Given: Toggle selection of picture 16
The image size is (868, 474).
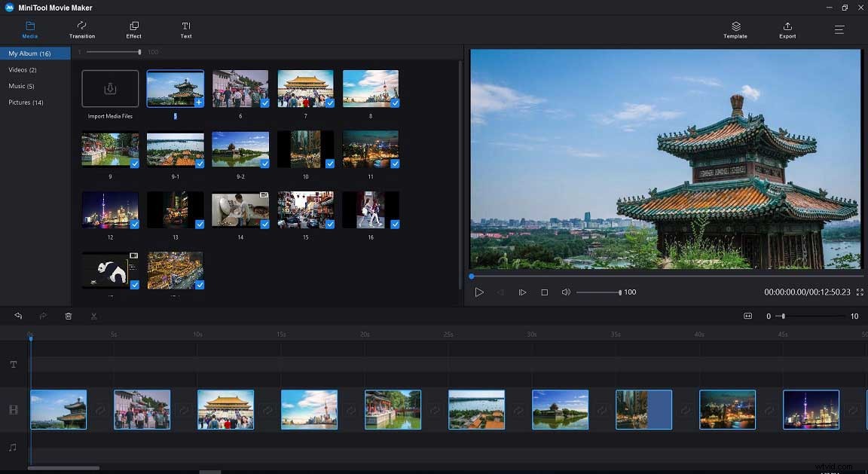Looking at the screenshot, I should pyautogui.click(x=394, y=225).
